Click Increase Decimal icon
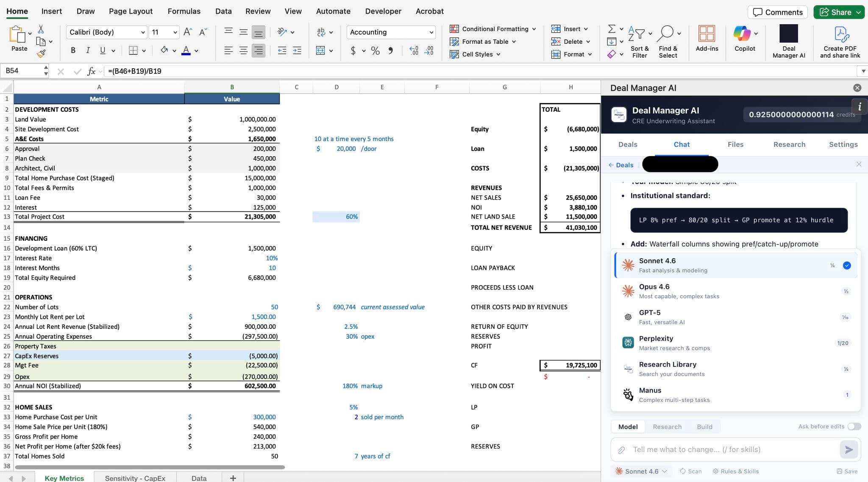The height and width of the screenshot is (482, 868). [414, 51]
